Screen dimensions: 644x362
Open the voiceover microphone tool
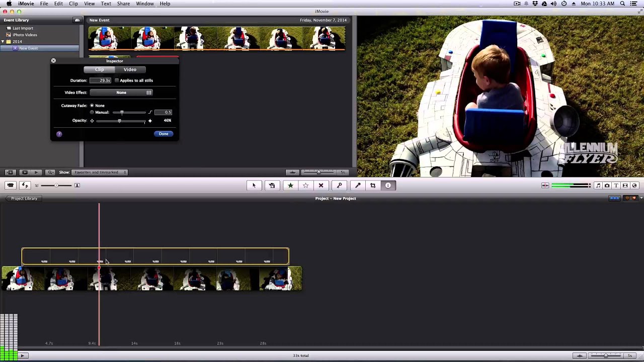pos(358,186)
